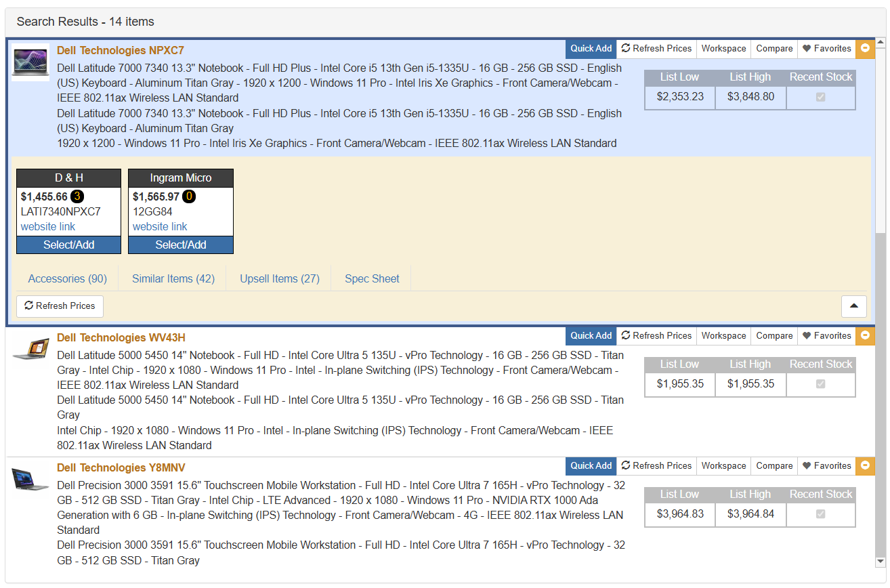Open Similar Items (42) tab
This screenshot has height=588, width=890.
(173, 279)
